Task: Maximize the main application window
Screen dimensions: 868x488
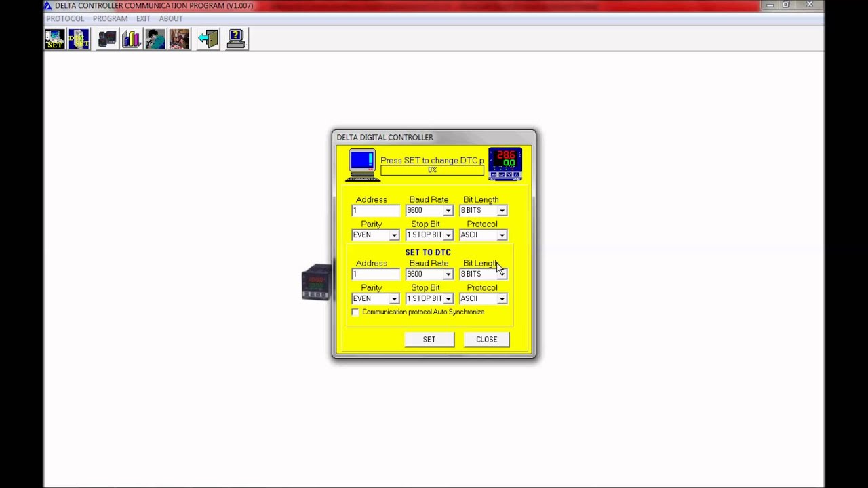Action: pos(786,5)
